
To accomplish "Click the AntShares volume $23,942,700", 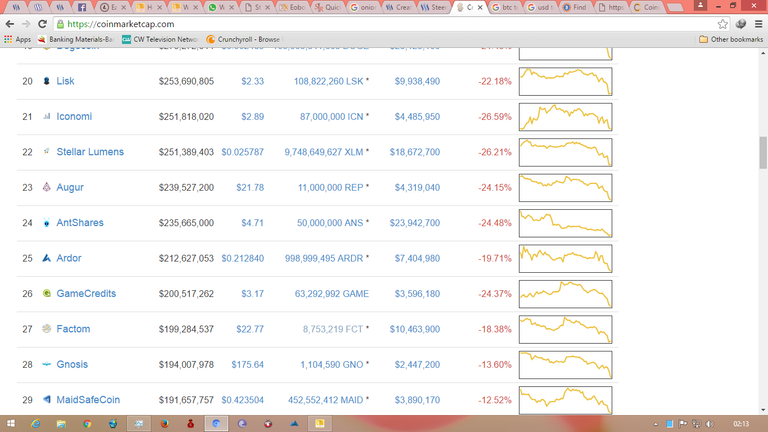I will click(415, 223).
